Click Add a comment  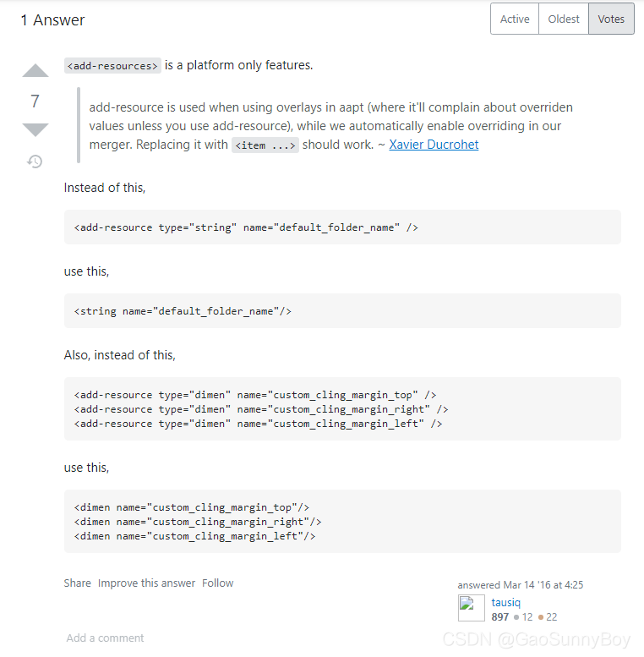coord(105,638)
